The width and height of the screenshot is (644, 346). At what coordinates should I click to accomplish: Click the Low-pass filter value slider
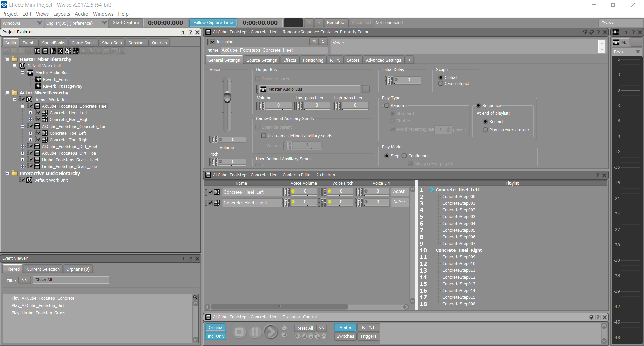316,106
